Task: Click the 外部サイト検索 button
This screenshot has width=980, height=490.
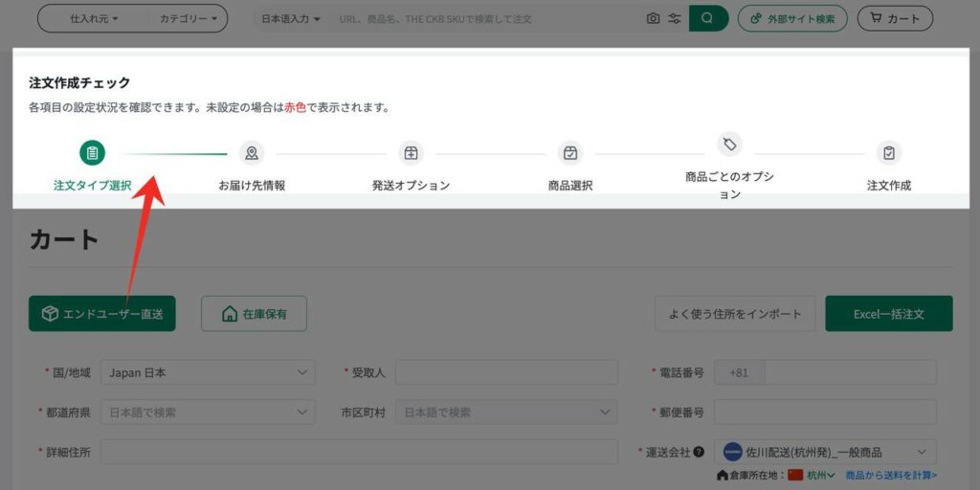Action: (792, 19)
